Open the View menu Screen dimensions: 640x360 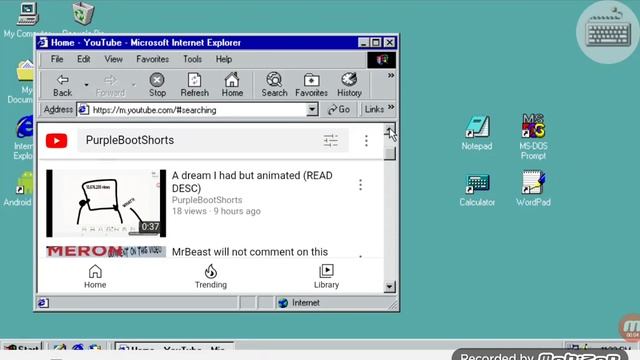113,59
